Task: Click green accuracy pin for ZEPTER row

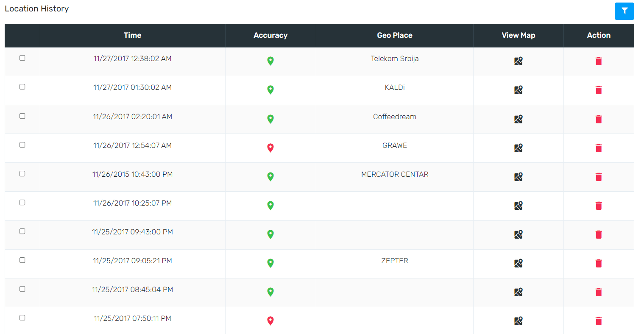Action: coord(270,263)
